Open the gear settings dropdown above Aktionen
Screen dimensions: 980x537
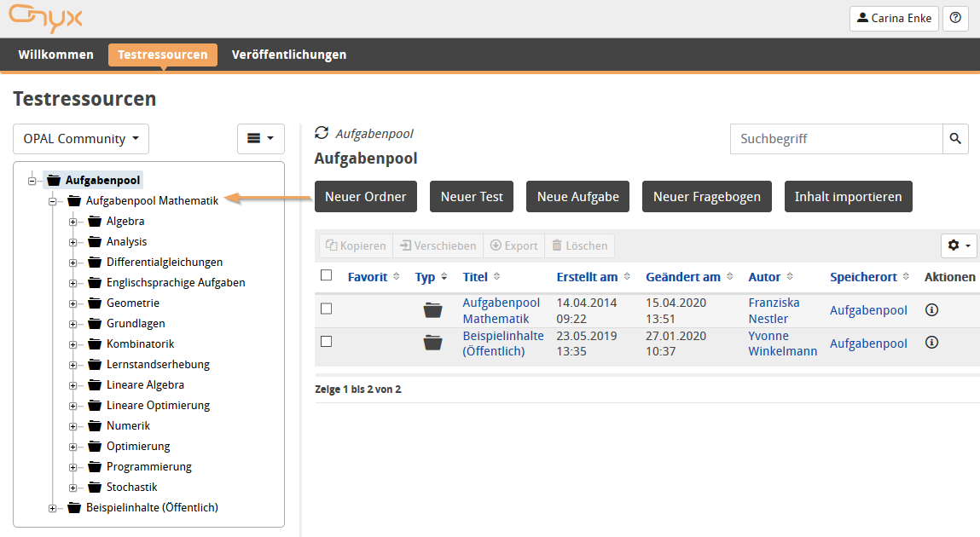point(958,245)
